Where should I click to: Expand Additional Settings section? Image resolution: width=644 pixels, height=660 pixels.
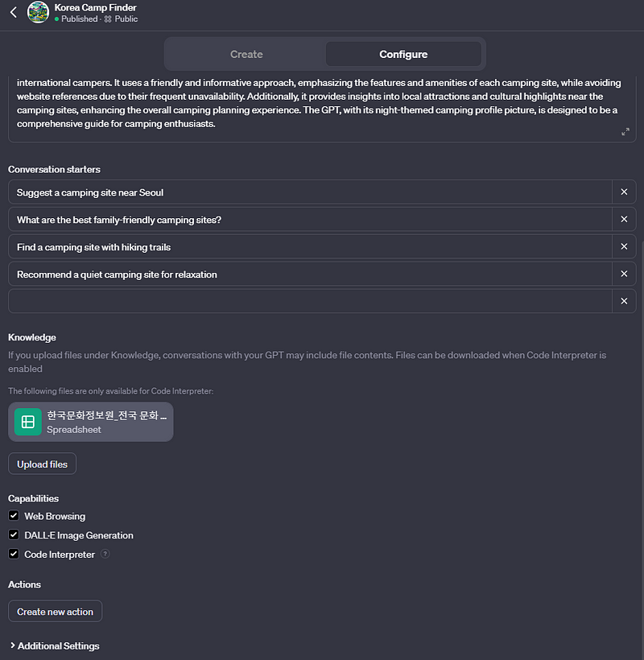coord(54,646)
